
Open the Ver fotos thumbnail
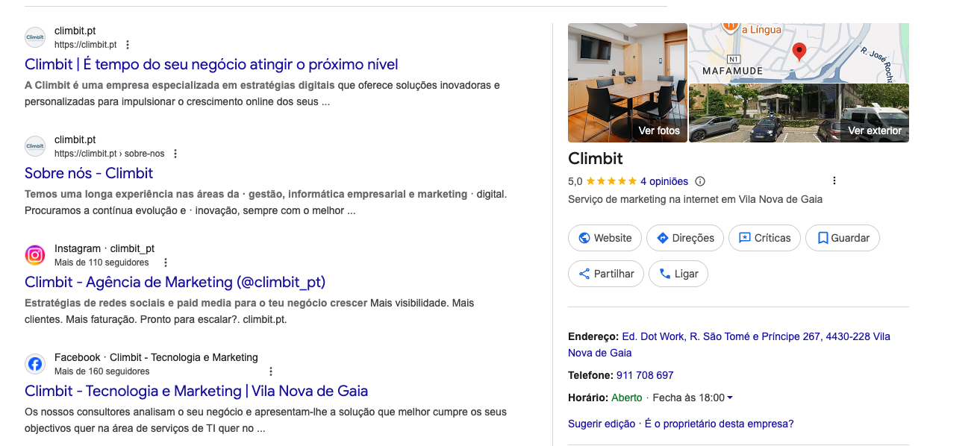click(628, 83)
